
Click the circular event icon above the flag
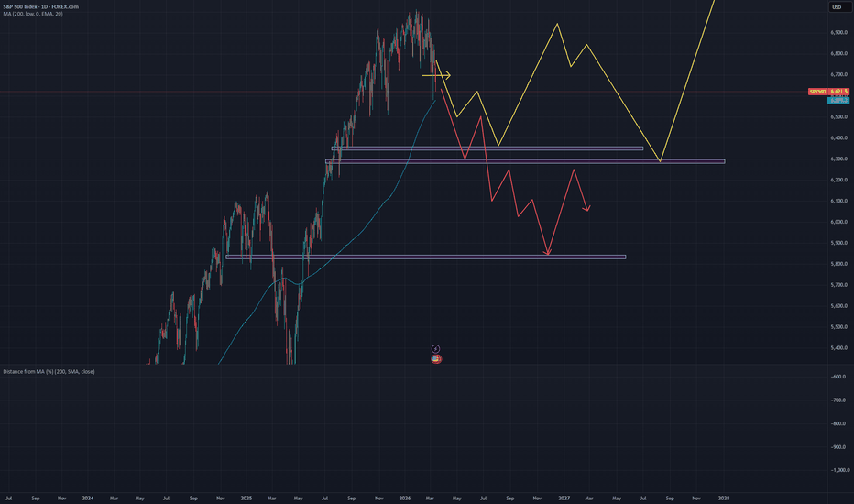click(x=436, y=348)
